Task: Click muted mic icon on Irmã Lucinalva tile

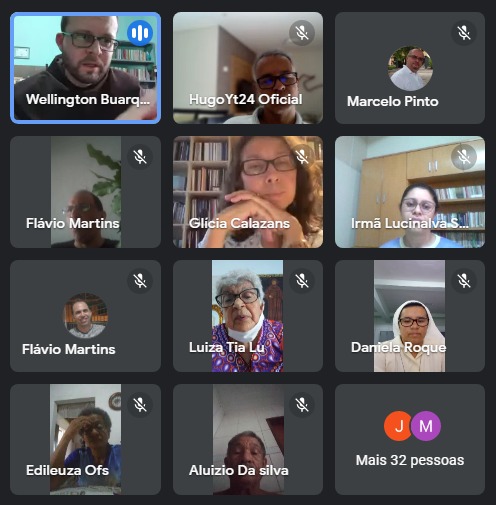Action: [x=464, y=156]
